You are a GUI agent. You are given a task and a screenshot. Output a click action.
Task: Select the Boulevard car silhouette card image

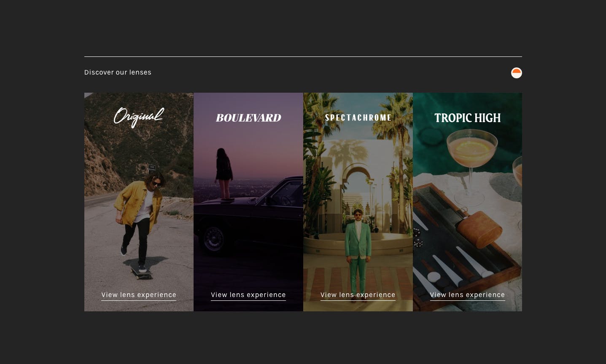[248, 202]
